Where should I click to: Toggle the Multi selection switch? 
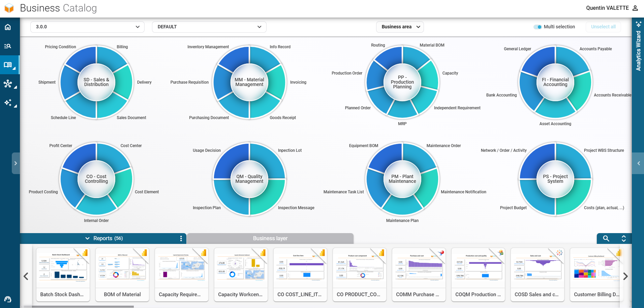pyautogui.click(x=538, y=27)
